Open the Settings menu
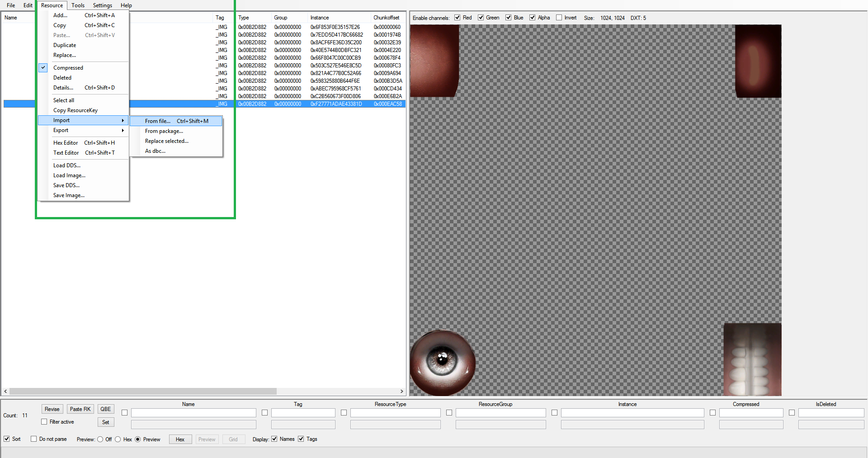 click(x=103, y=5)
